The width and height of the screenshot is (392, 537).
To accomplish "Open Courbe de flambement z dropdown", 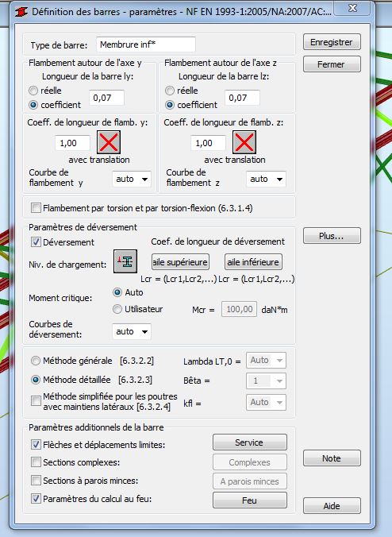I will coord(266,179).
